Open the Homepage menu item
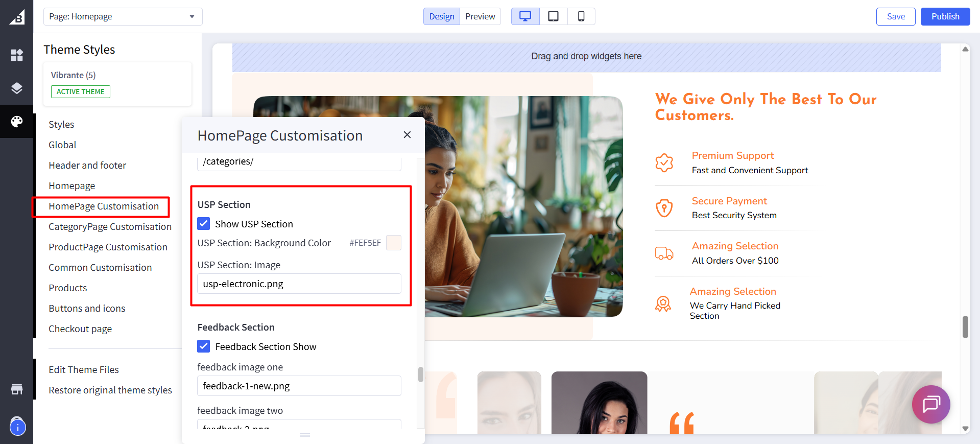The image size is (980, 444). [x=71, y=185]
